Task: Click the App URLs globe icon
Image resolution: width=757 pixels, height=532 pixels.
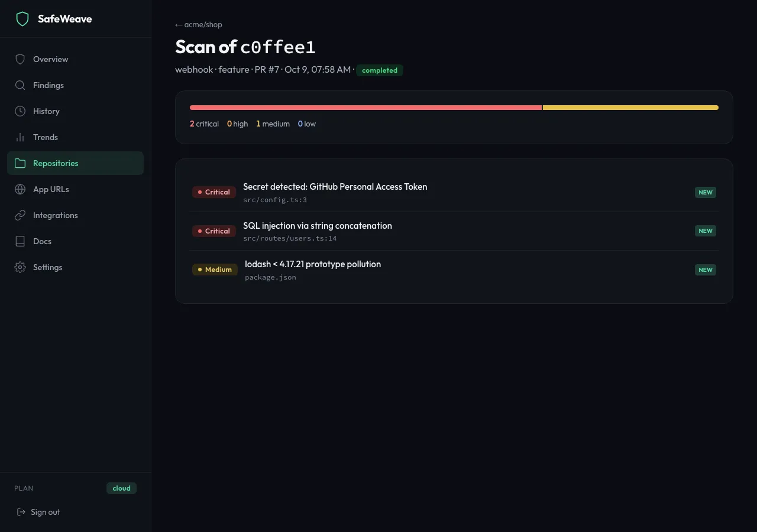Action: point(20,189)
